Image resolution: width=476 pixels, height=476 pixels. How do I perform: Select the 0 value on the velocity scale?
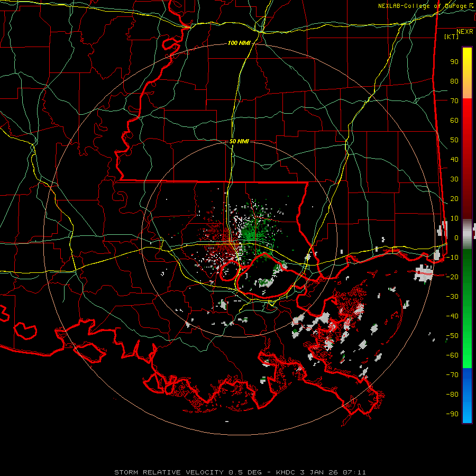pos(456,238)
